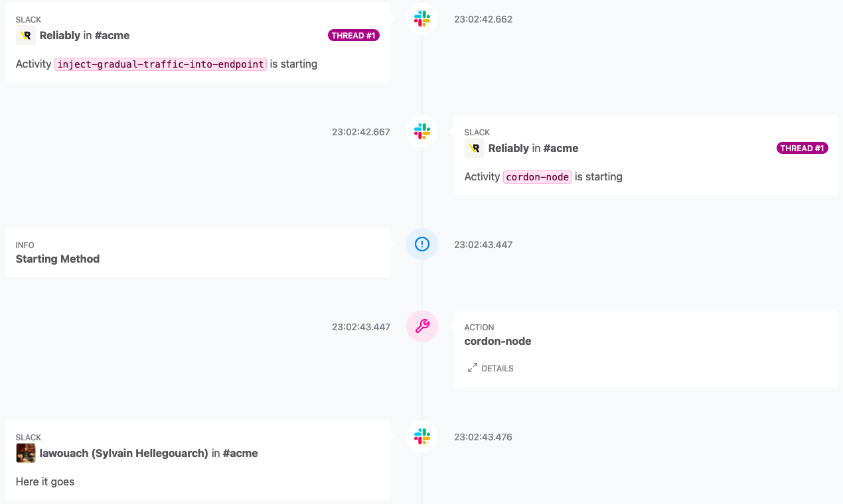Click the cordon-node code tag in the Slack message
This screenshot has height=504, width=843.
click(x=538, y=177)
